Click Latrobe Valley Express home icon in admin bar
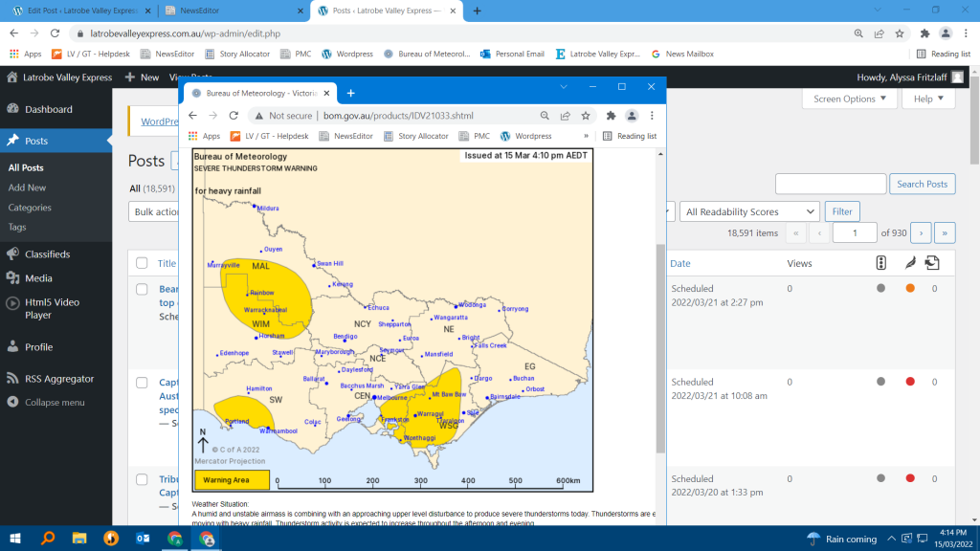 (12, 77)
